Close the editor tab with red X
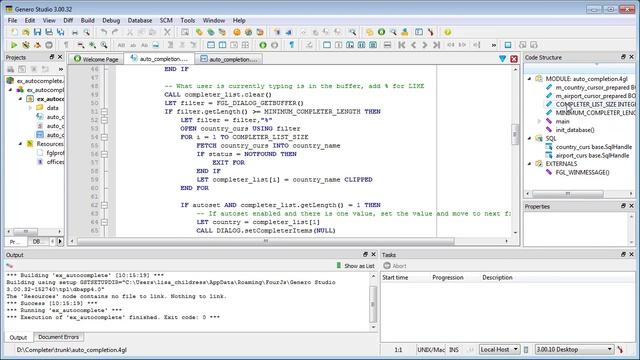 pyautogui.click(x=514, y=59)
